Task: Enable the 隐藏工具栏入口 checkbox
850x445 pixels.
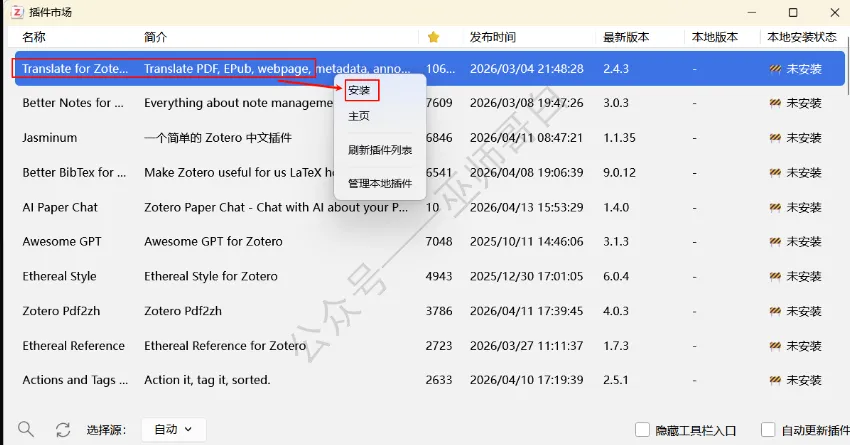Action: coord(642,430)
